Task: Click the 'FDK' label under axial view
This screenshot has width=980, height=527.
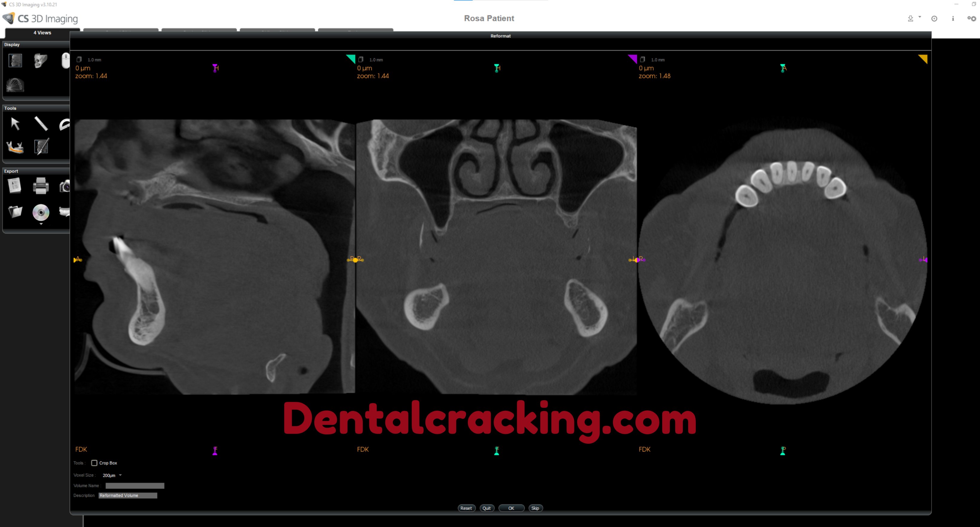Action: pos(644,450)
